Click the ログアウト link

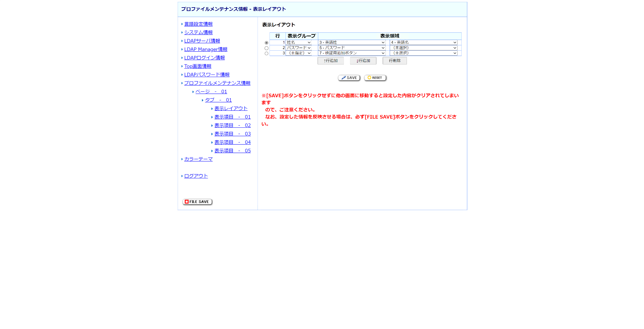pyautogui.click(x=196, y=176)
